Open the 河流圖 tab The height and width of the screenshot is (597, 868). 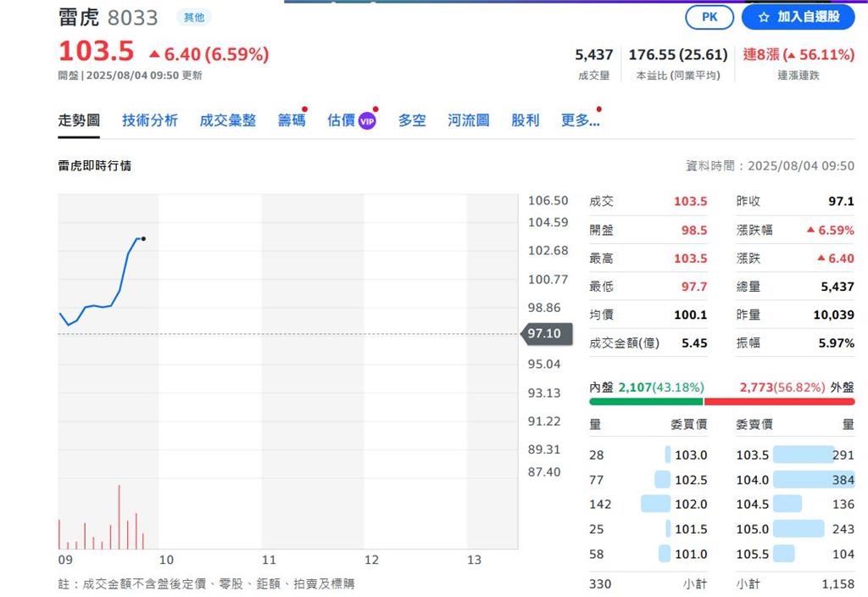(467, 120)
